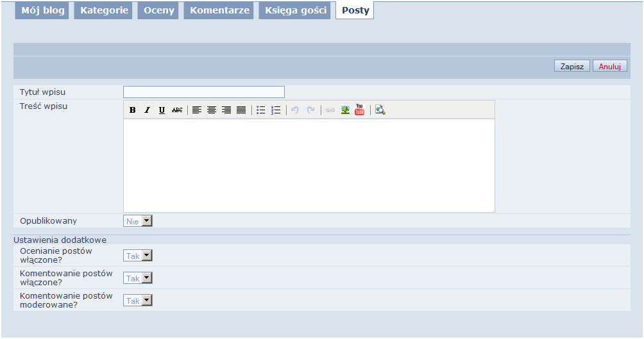Viewport: 644px width, 339px height.
Task: Open the Komentowanie postów włączone dropdown
Action: coord(138,278)
